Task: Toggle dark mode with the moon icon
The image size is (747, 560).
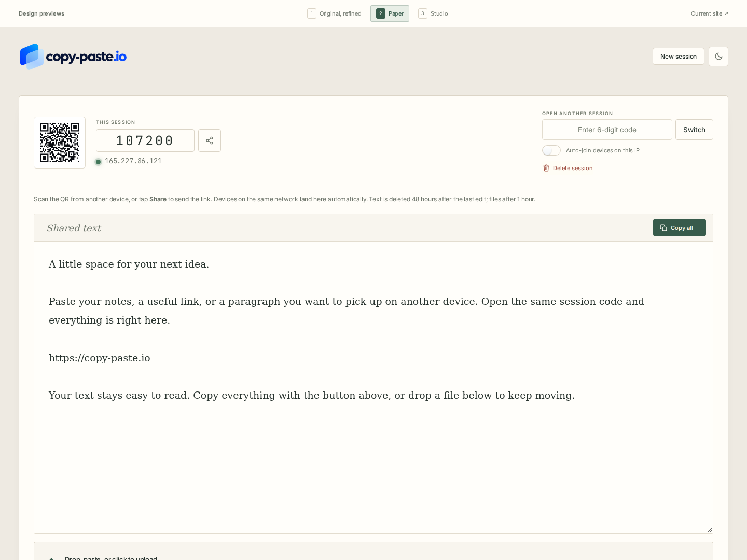Action: coord(718,57)
